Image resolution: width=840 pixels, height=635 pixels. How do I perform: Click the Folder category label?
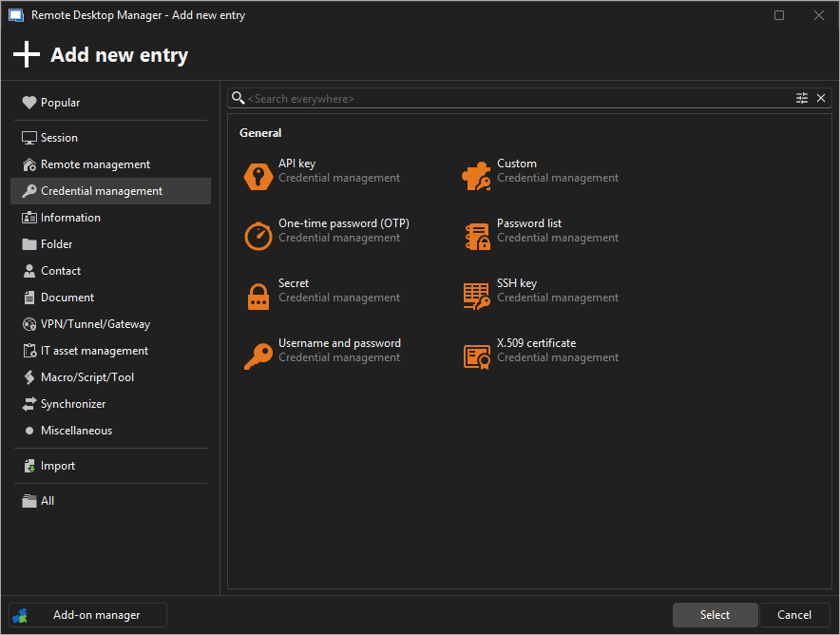point(56,244)
